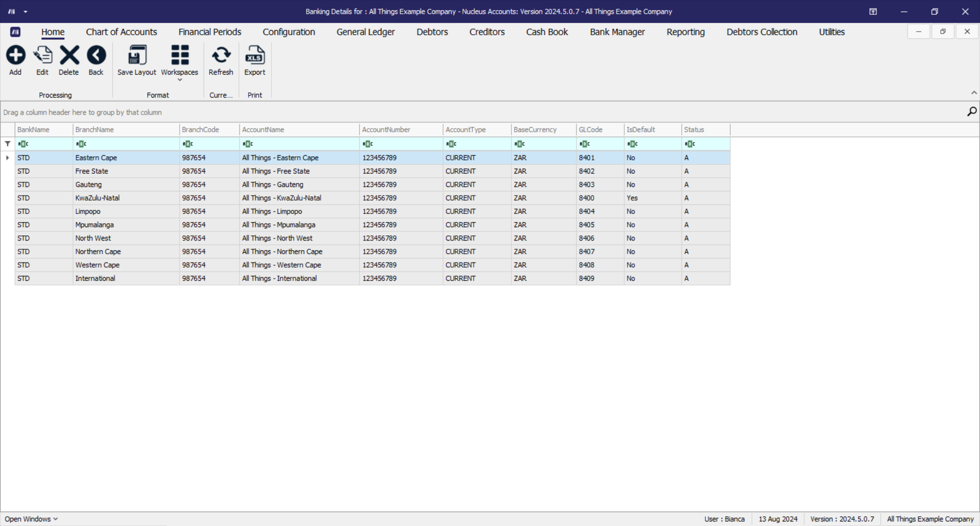Screen dimensions: 980x526
Task: Open the quick access toolbar dropdown arrow
Action: click(x=26, y=11)
